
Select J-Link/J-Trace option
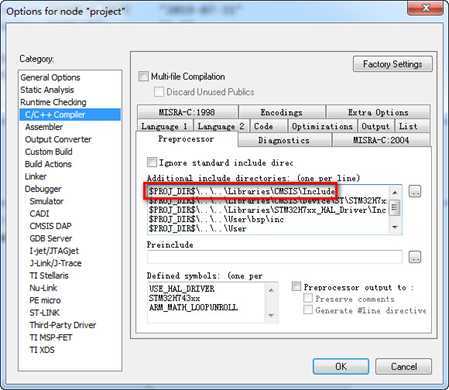pos(56,263)
